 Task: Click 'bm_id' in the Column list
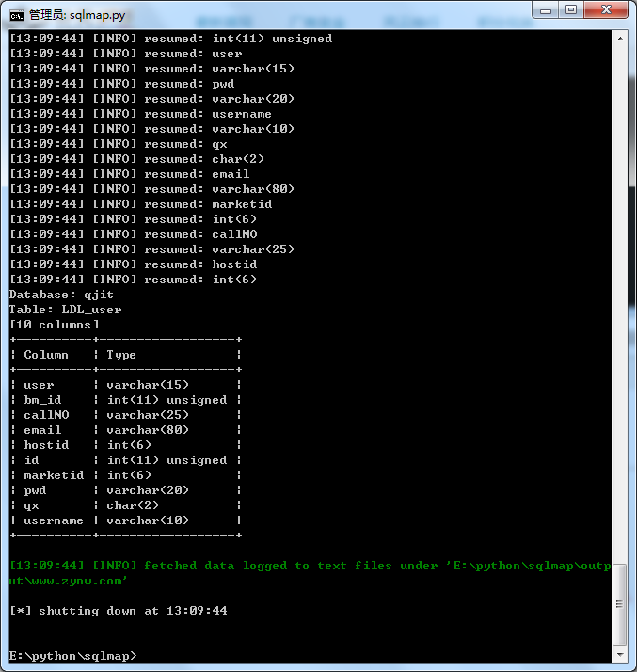[x=42, y=400]
